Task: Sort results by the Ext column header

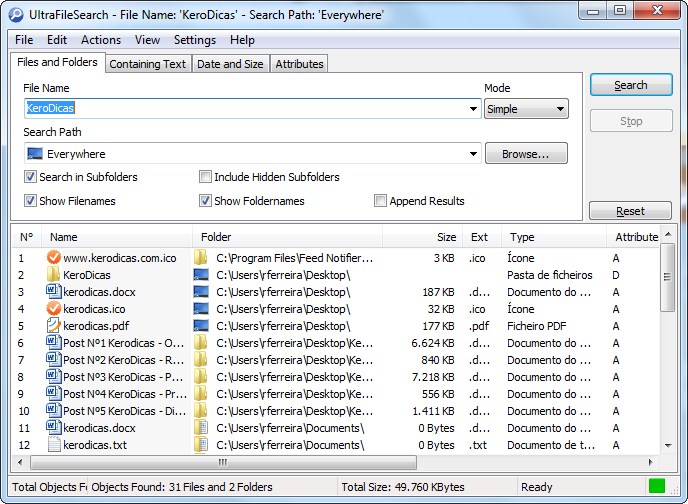Action: tap(481, 237)
